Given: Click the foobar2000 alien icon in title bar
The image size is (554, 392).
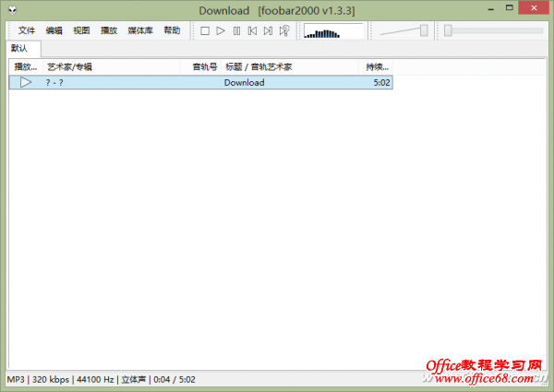Looking at the screenshot, I should pos(13,10).
